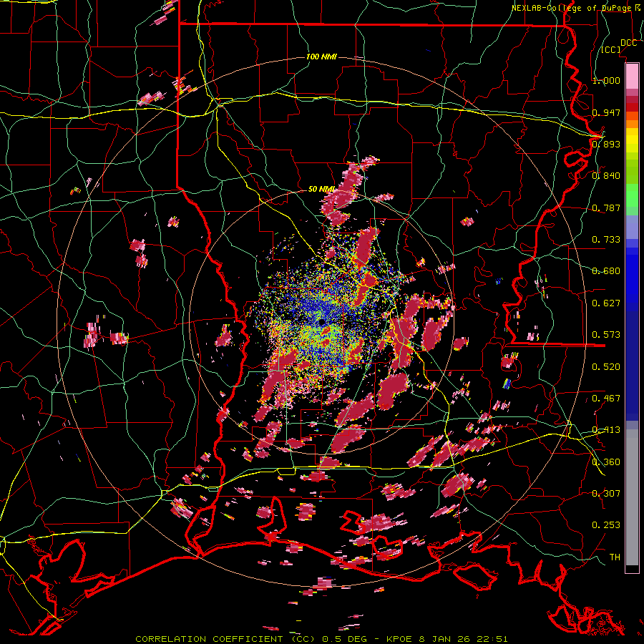Select the '[CC]' unit label
This screenshot has width=644, height=644.
coord(611,49)
